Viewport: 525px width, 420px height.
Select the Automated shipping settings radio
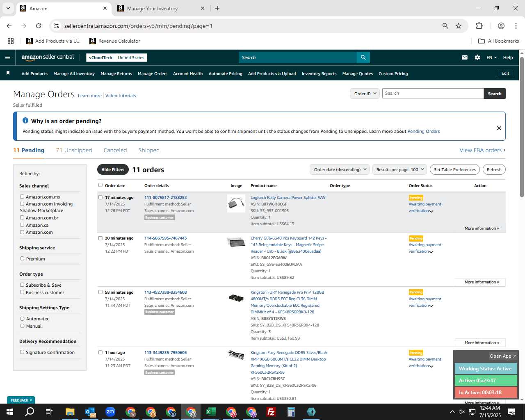pos(22,319)
